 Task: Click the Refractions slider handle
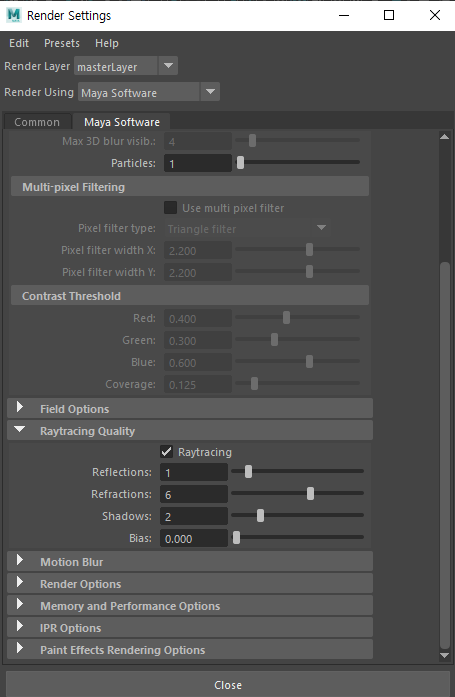pyautogui.click(x=310, y=493)
